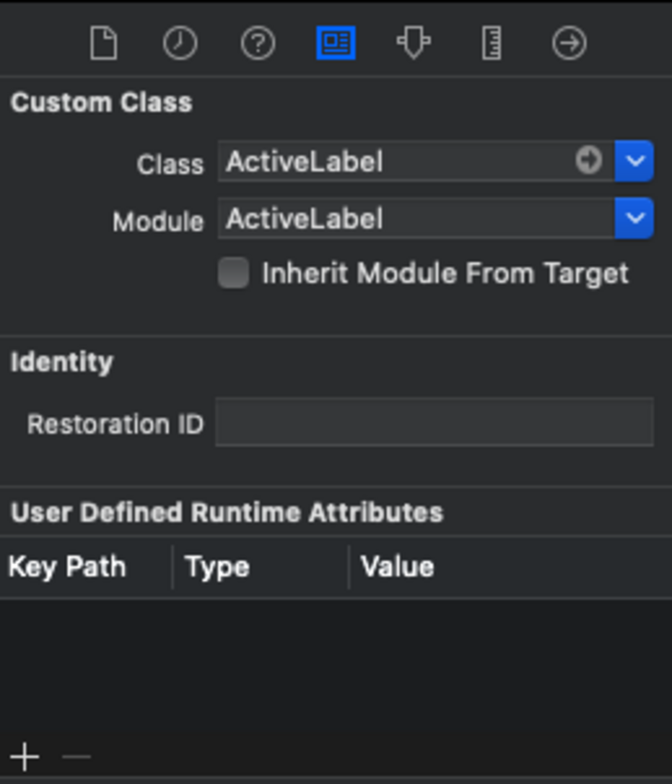
Task: Open the Quick Help inspector tab
Action: (x=257, y=43)
